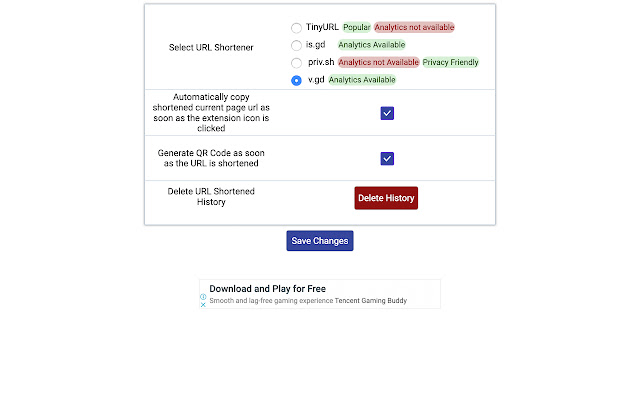
Task: Choose the is.gd shortener option
Action: click(296, 45)
